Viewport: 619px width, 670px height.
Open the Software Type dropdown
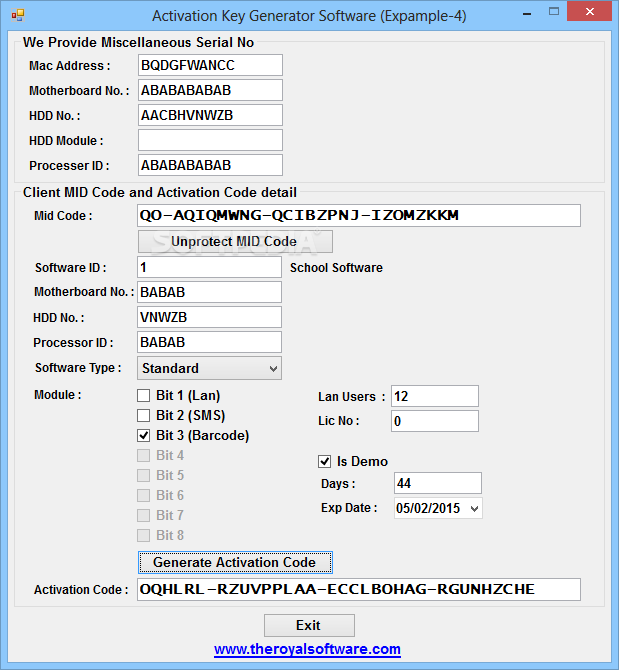pyautogui.click(x=209, y=368)
